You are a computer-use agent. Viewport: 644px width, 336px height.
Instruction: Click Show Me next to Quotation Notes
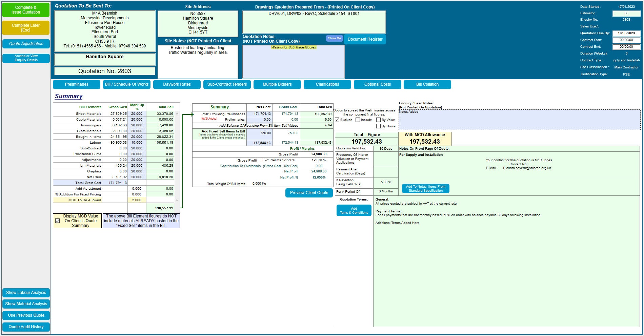pos(334,38)
